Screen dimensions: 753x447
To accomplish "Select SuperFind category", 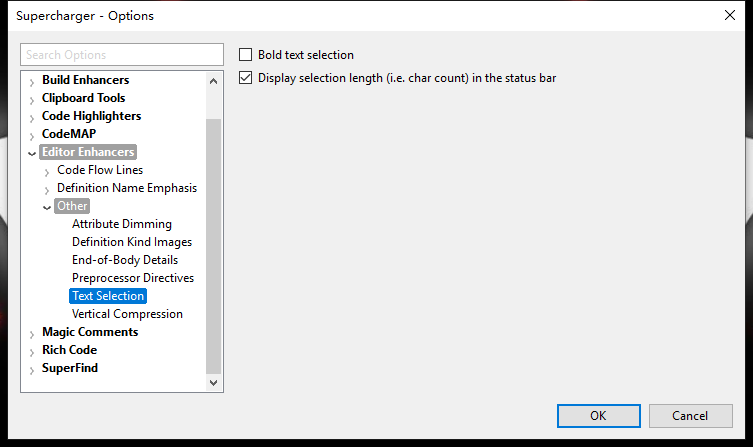I will [70, 368].
